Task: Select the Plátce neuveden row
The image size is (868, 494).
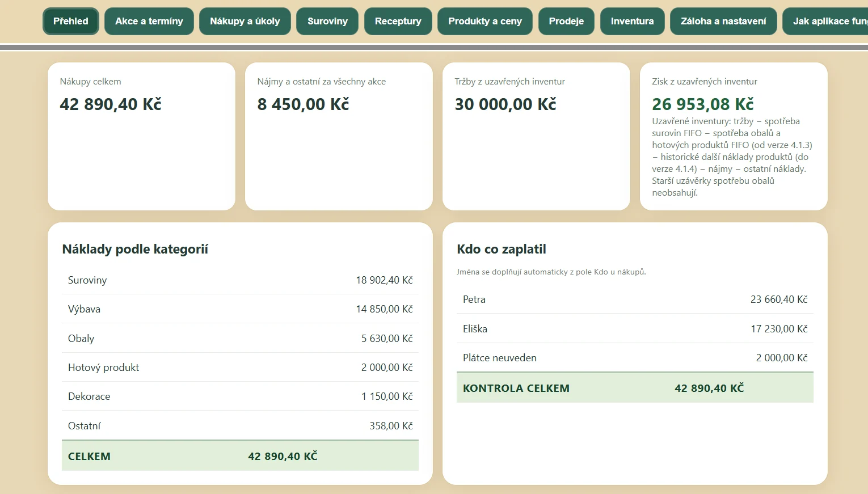Action: (x=635, y=358)
